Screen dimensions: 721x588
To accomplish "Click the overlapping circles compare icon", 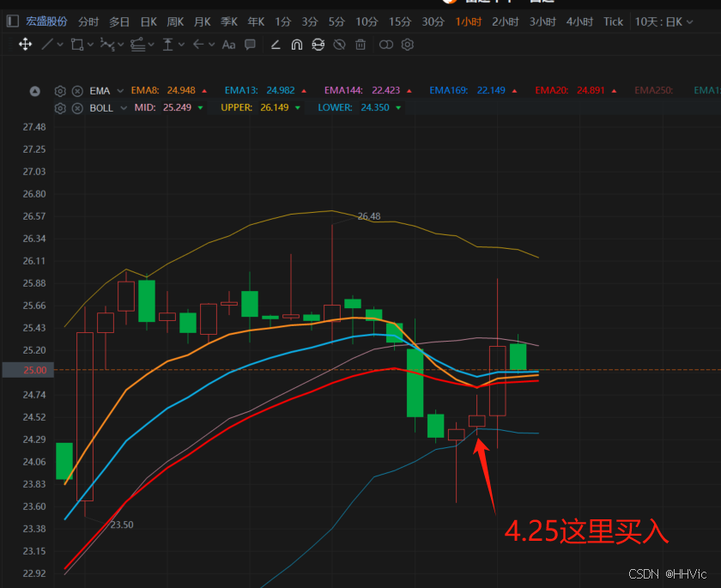I will pyautogui.click(x=386, y=45).
